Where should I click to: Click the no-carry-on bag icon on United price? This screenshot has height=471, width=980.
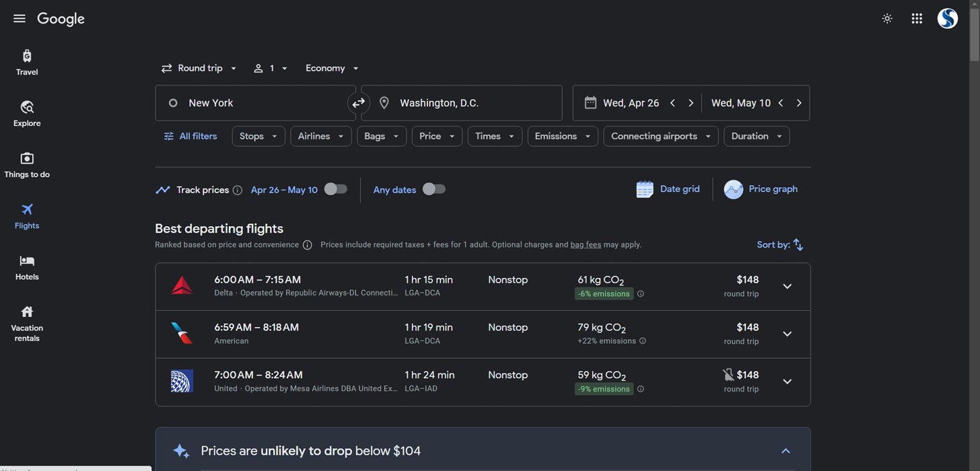click(x=728, y=375)
